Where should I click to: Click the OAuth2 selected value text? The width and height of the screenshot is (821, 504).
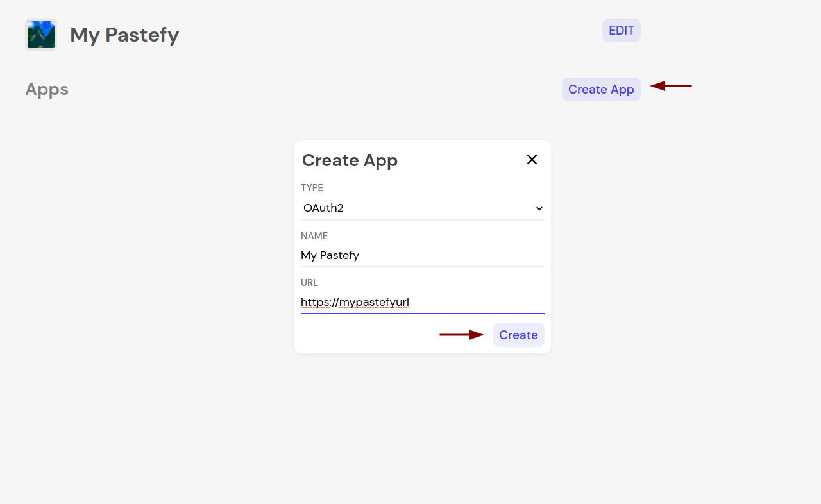[x=323, y=208]
